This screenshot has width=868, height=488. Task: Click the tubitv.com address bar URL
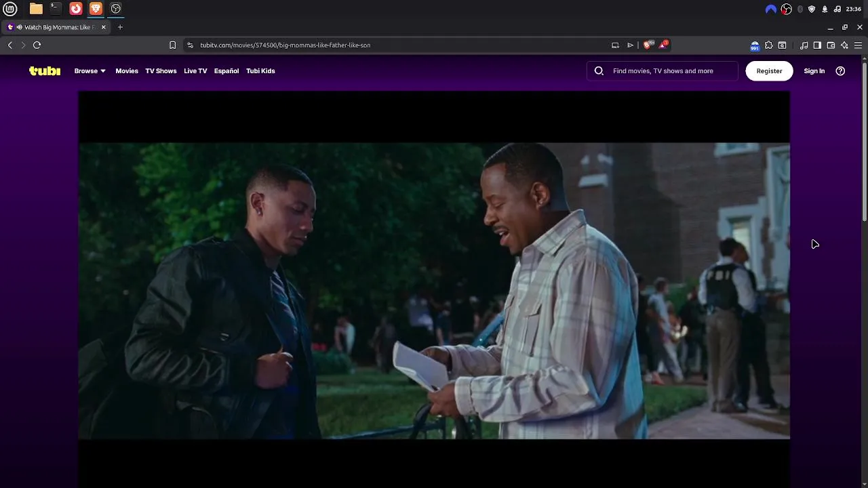coord(285,45)
